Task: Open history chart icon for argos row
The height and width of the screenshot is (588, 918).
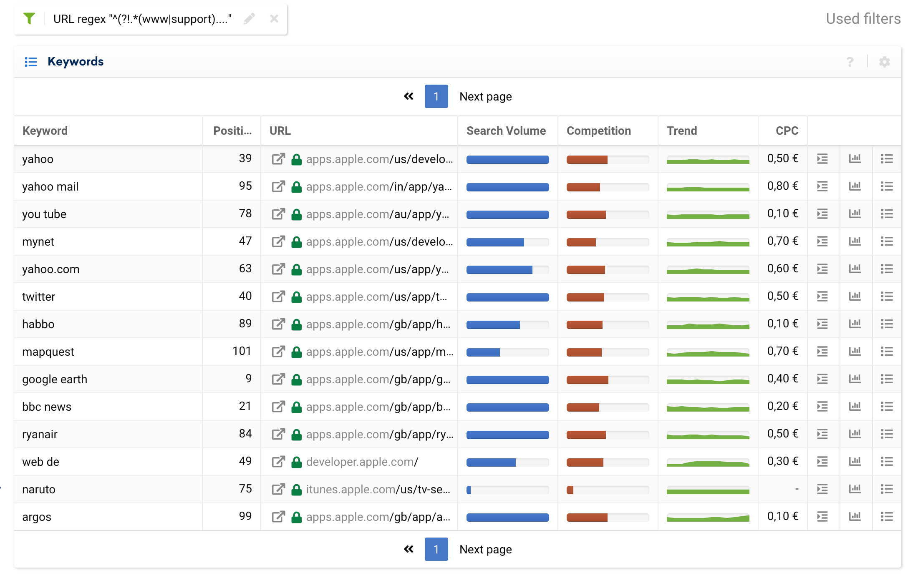Action: (855, 516)
